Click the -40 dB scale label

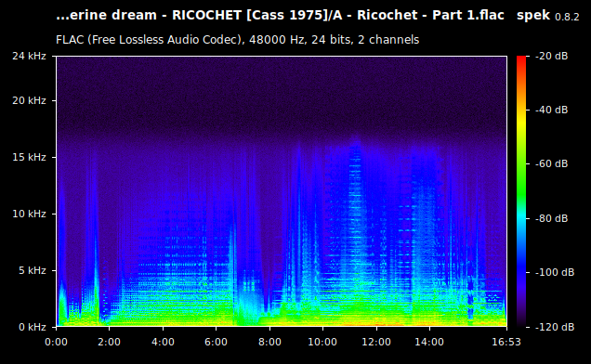[551, 110]
